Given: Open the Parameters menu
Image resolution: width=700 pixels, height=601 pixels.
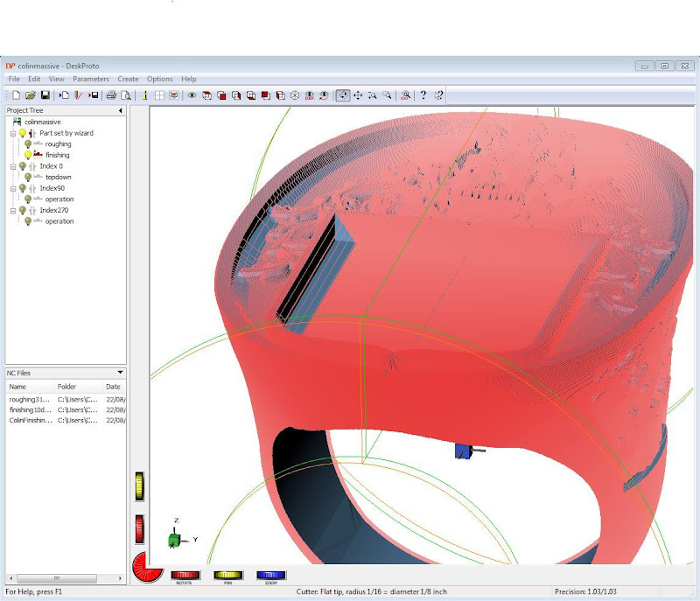Looking at the screenshot, I should pyautogui.click(x=91, y=79).
